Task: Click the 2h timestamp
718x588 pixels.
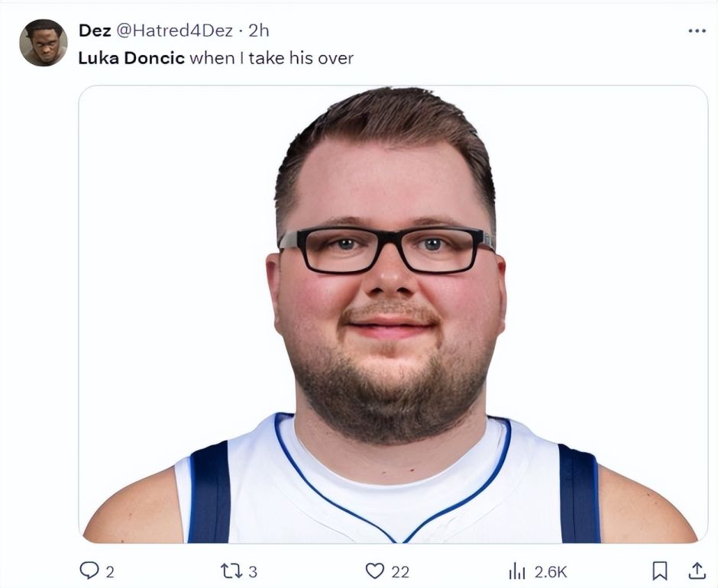Action: [258, 31]
